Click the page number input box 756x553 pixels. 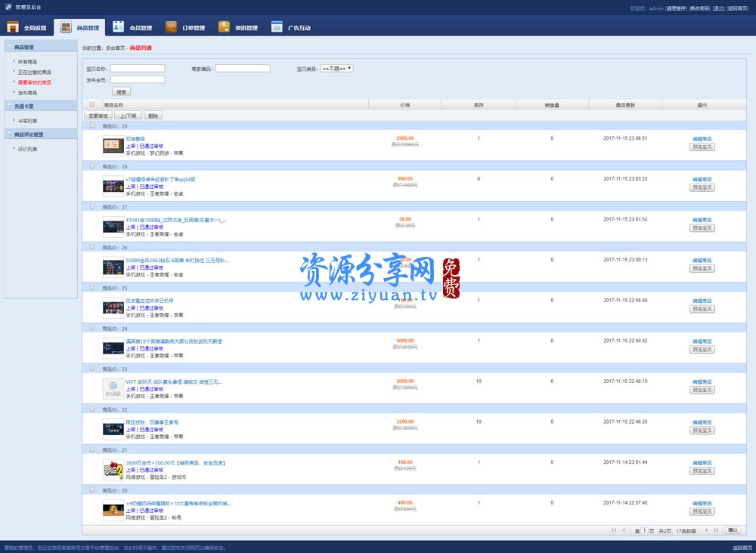(644, 530)
